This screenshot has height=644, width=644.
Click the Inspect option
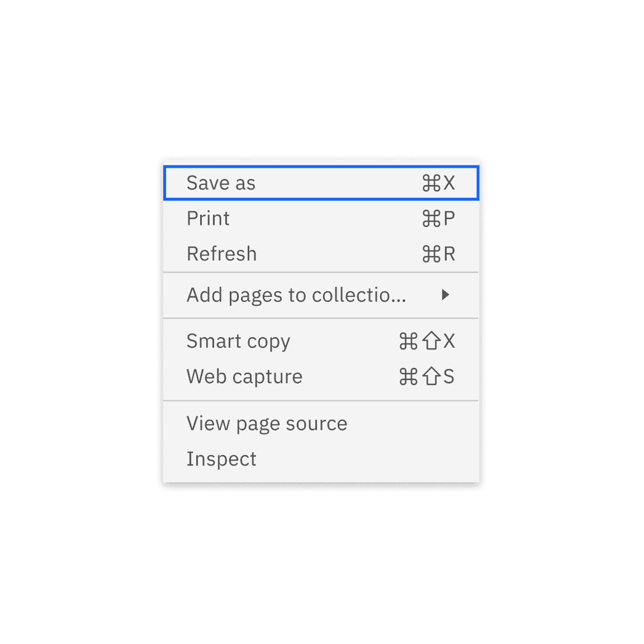[221, 459]
